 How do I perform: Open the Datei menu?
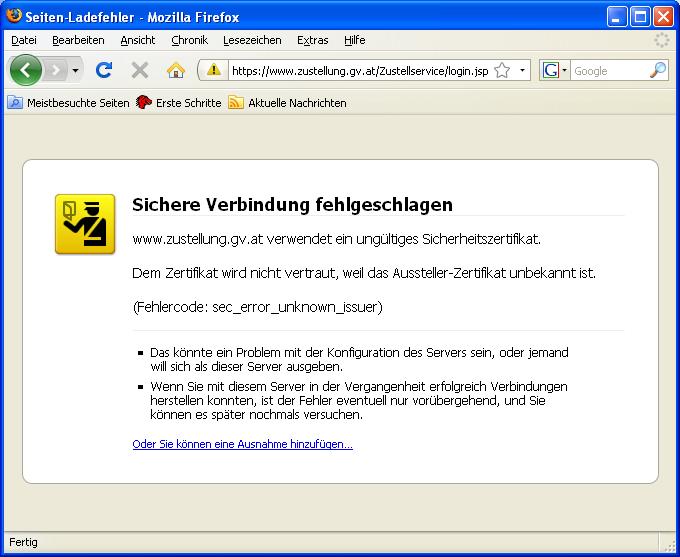point(24,40)
